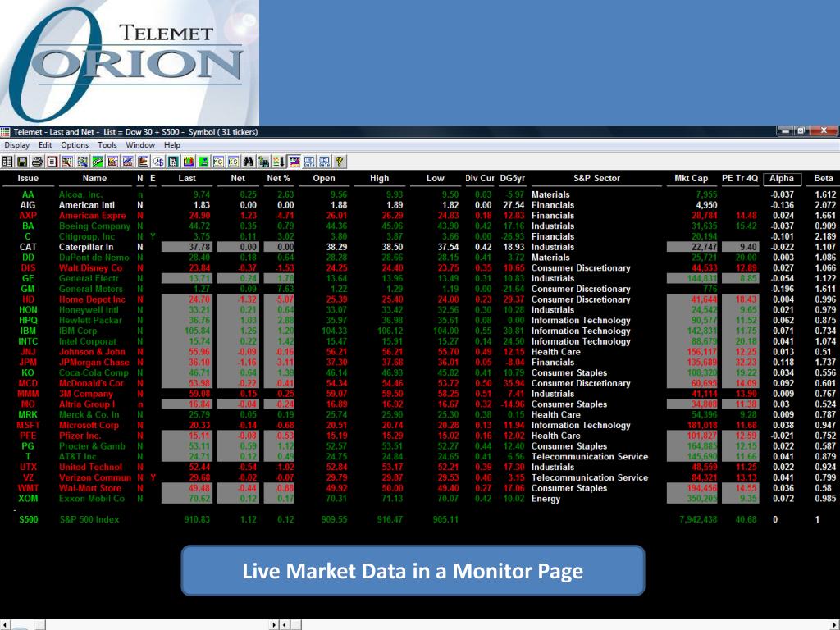Click the Caterpillar In name cell
Viewport: 840px width, 630px height.
point(86,247)
